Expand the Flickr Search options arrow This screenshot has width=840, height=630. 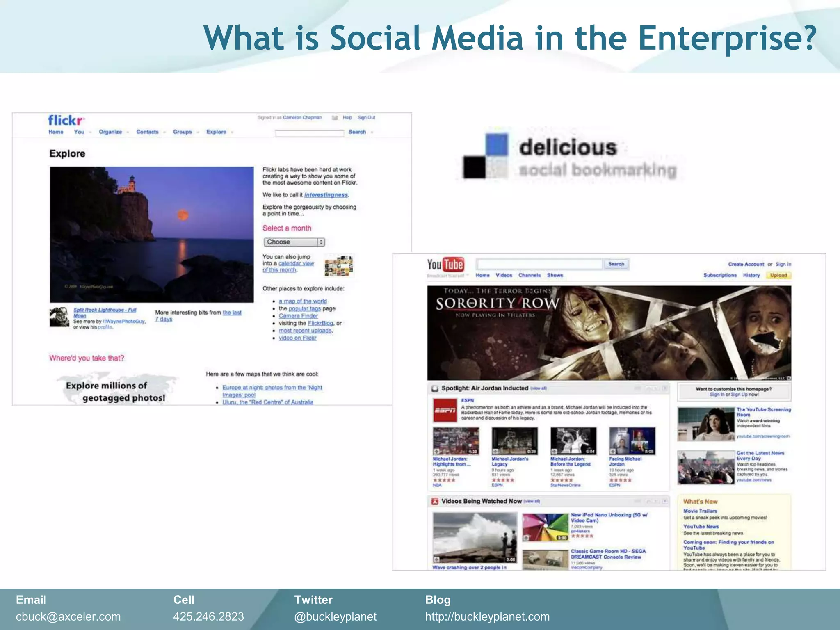[x=372, y=132]
